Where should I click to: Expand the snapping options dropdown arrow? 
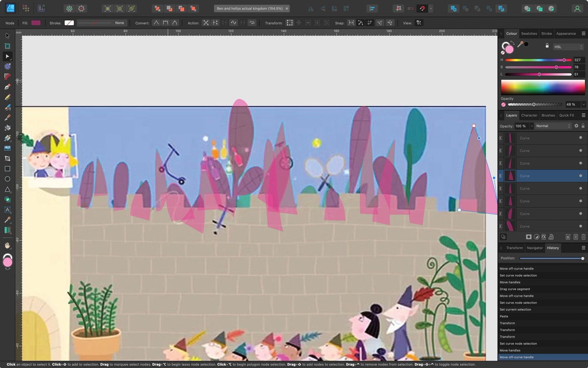pyautogui.click(x=431, y=8)
